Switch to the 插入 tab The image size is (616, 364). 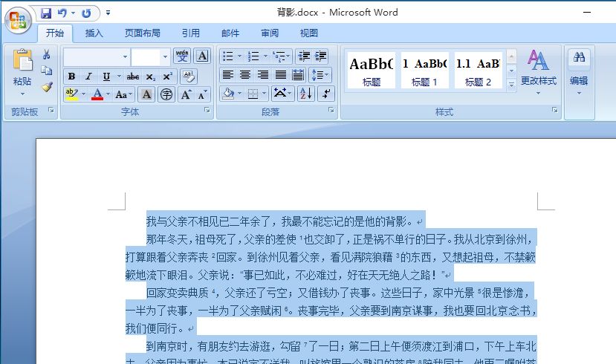point(94,33)
